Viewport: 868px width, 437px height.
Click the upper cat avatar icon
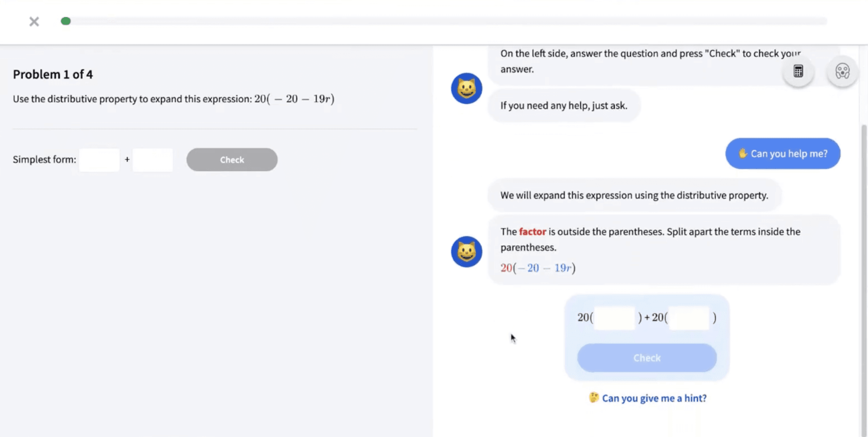point(466,88)
